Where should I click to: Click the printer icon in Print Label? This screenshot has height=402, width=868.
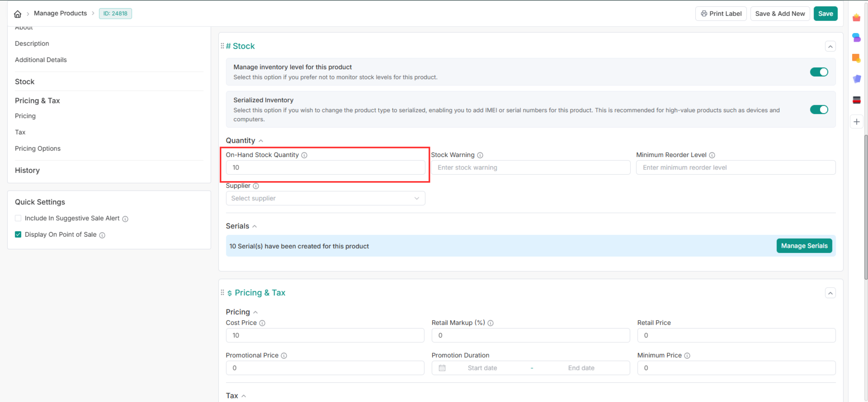tap(704, 13)
